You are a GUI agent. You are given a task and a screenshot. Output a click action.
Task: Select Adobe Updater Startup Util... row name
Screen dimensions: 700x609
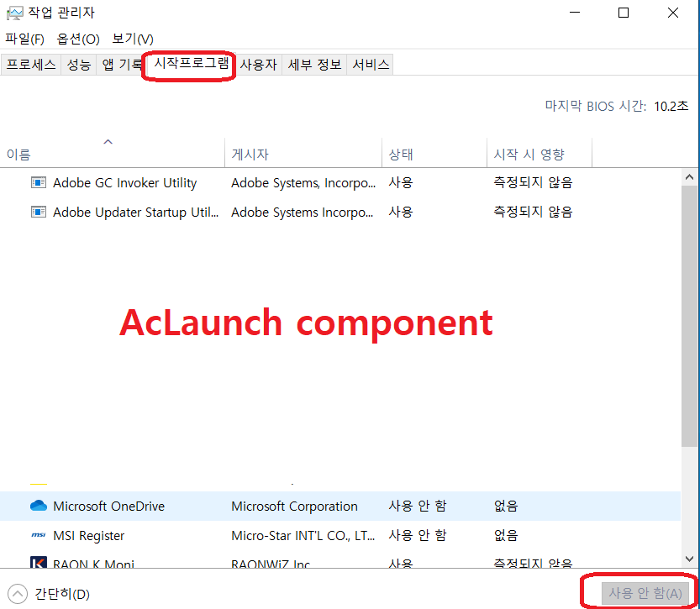[x=136, y=212]
